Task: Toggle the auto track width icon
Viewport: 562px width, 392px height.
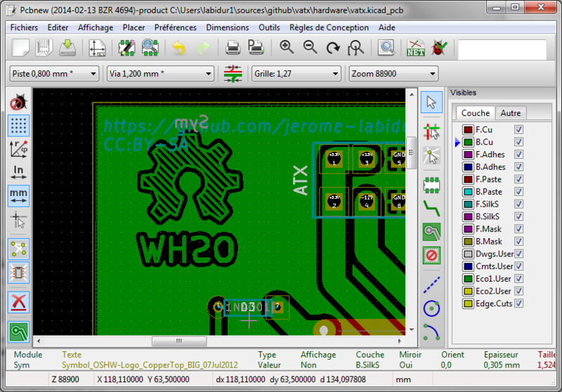Action: (x=233, y=74)
